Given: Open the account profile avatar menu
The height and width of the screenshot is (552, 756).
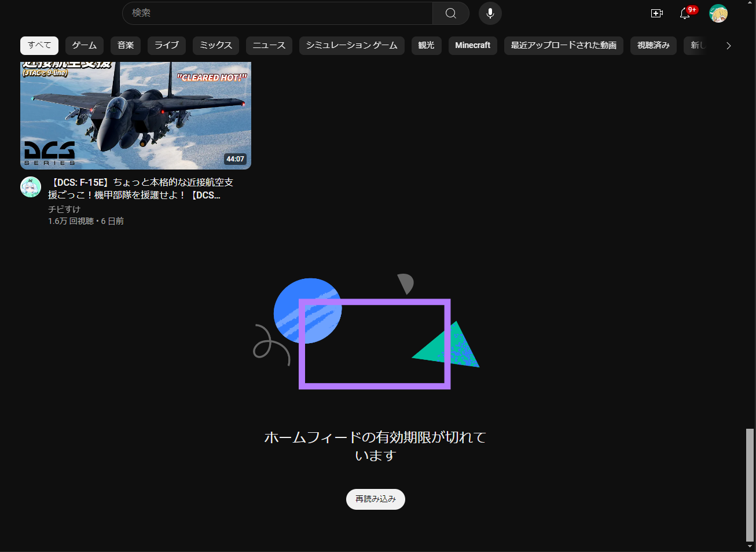Looking at the screenshot, I should pos(718,13).
